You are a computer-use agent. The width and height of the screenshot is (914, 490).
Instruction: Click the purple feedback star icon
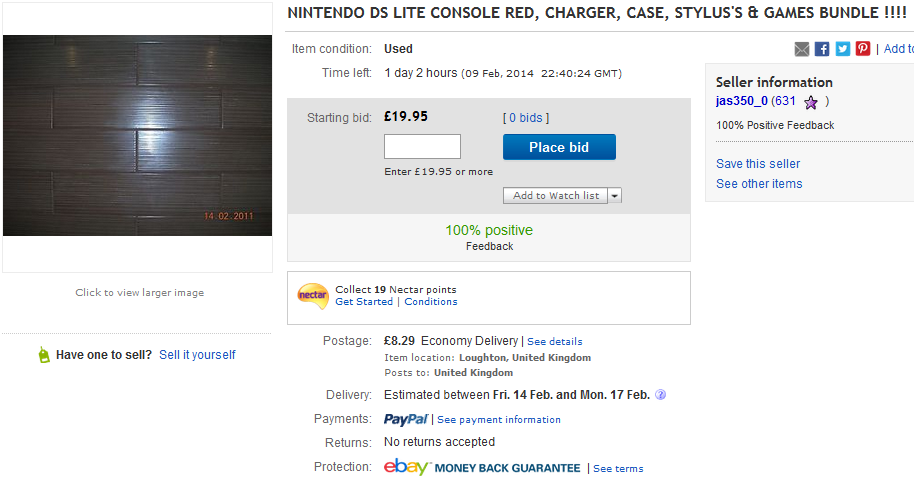811,103
